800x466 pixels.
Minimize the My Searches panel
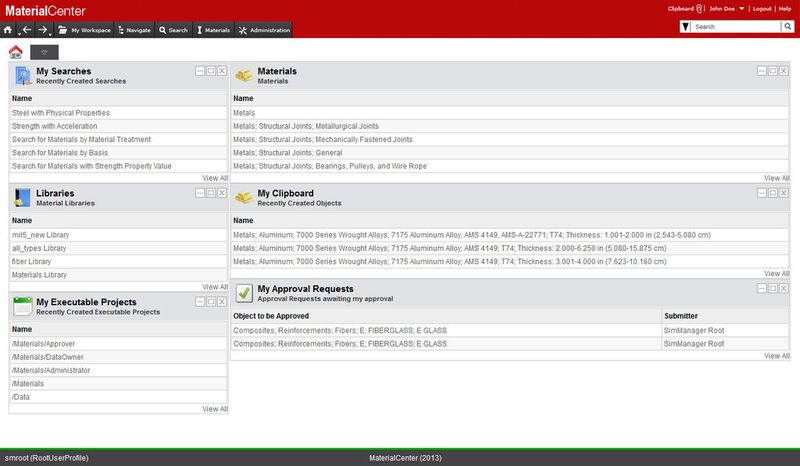200,71
